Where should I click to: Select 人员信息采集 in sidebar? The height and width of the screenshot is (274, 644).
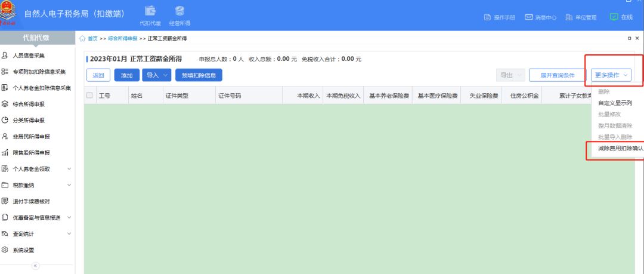tap(29, 56)
